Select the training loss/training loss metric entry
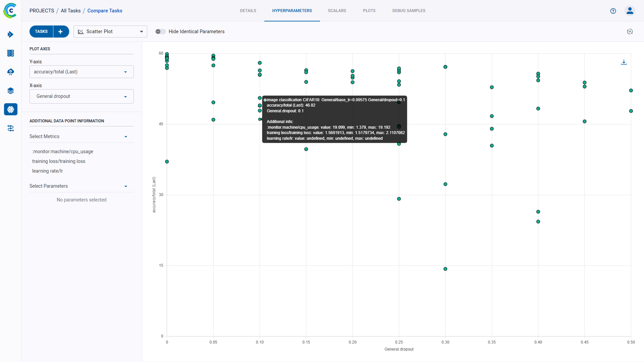The width and height of the screenshot is (644, 362). 58,161
